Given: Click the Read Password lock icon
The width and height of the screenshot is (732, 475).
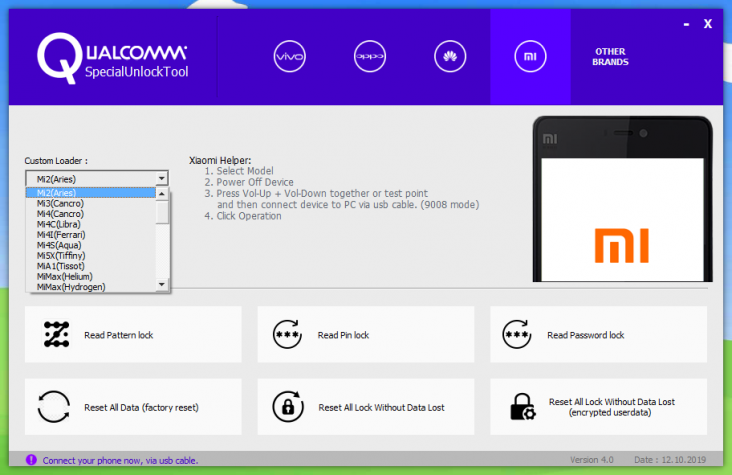Looking at the screenshot, I should (517, 334).
